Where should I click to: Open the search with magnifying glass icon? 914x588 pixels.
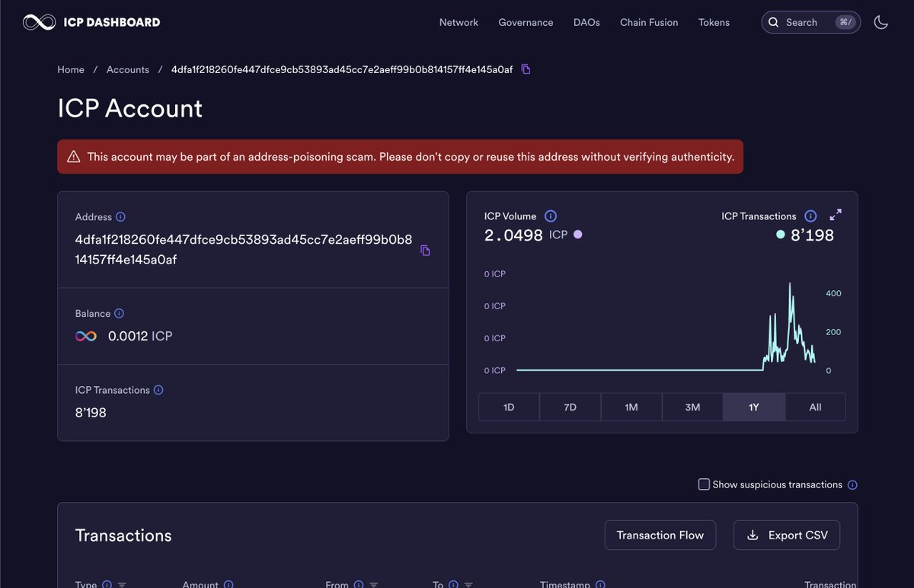[x=773, y=22]
